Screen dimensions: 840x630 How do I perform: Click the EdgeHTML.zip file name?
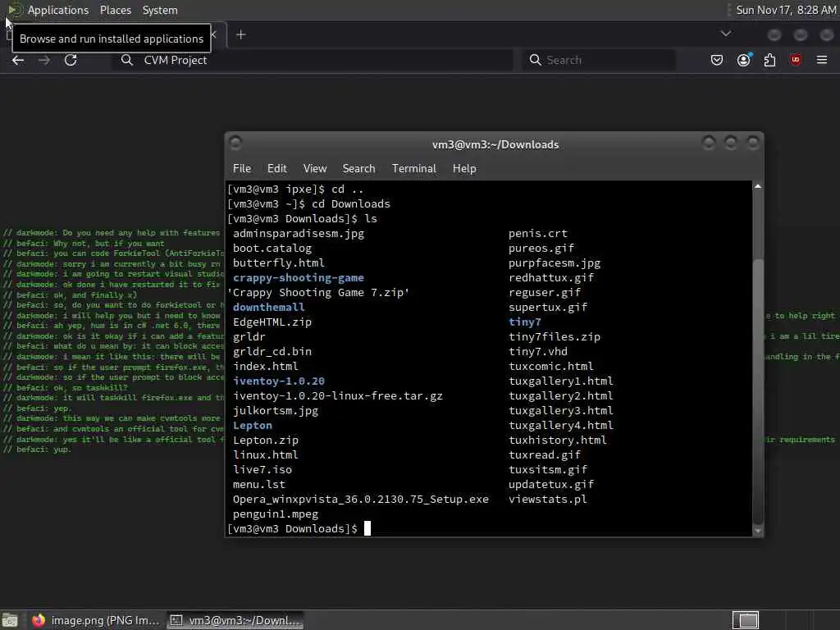272,322
